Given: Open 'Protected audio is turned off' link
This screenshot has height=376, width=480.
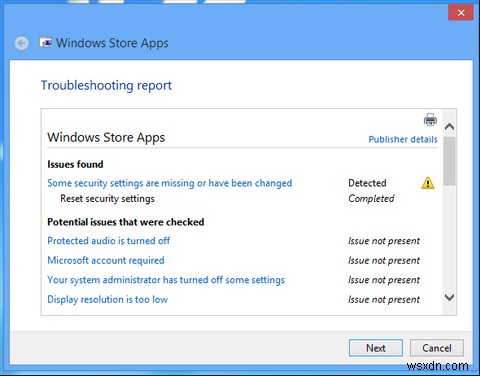Looking at the screenshot, I should (x=109, y=241).
